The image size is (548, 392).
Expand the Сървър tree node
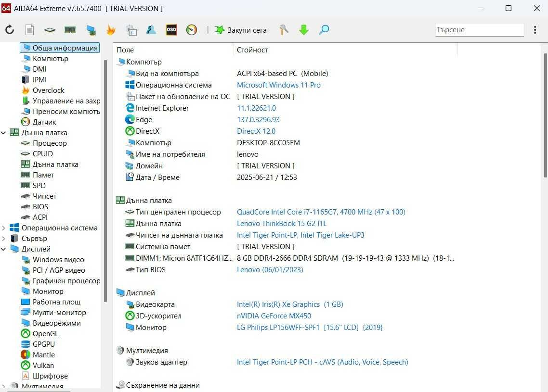click(x=3, y=239)
